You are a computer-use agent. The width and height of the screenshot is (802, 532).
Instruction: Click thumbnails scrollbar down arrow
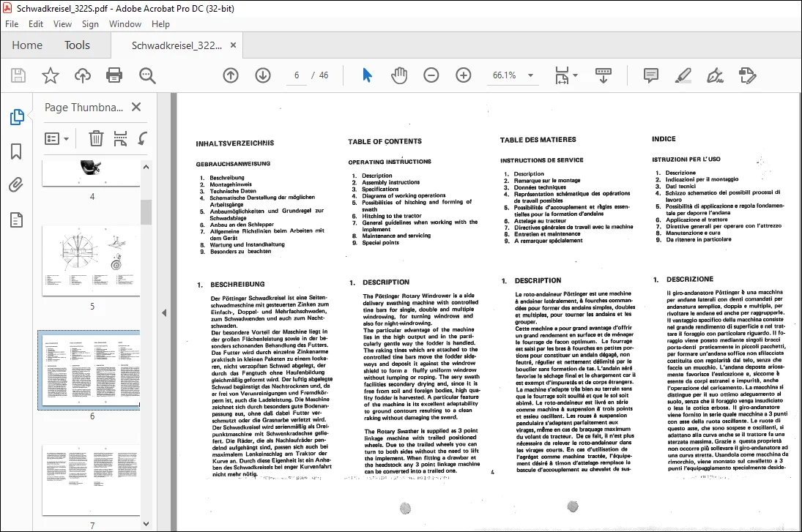146,524
